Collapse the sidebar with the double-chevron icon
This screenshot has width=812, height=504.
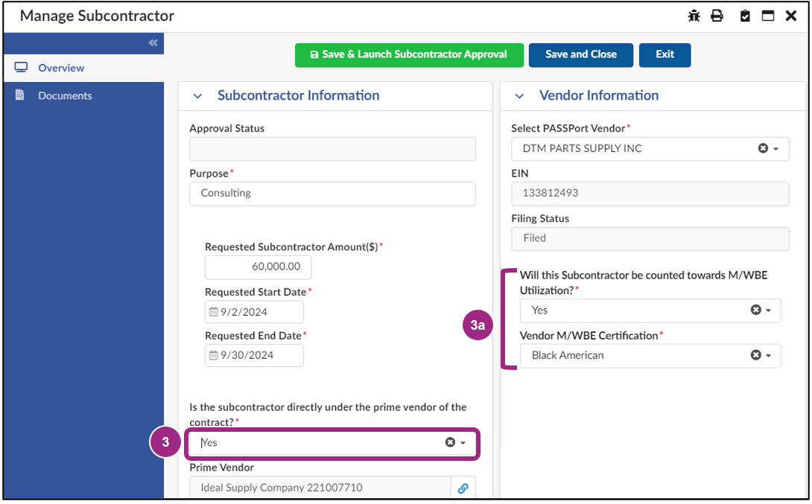point(152,43)
